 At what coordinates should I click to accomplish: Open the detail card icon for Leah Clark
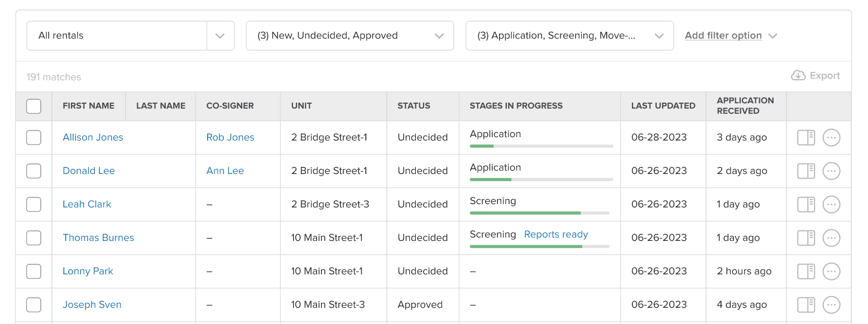(805, 204)
